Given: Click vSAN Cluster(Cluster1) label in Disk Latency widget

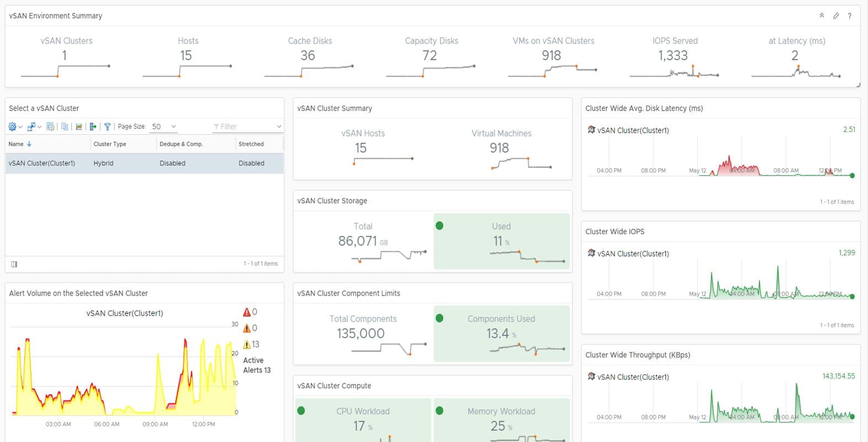Looking at the screenshot, I should point(633,130).
